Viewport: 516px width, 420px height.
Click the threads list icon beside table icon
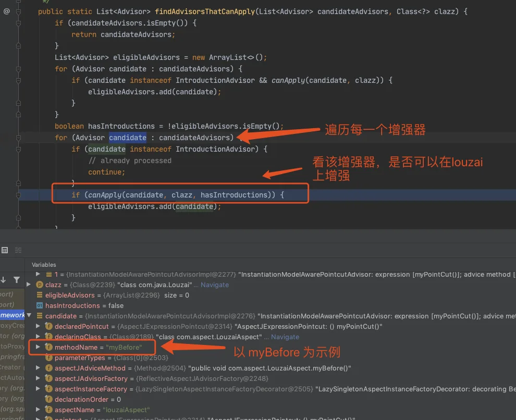click(x=18, y=250)
